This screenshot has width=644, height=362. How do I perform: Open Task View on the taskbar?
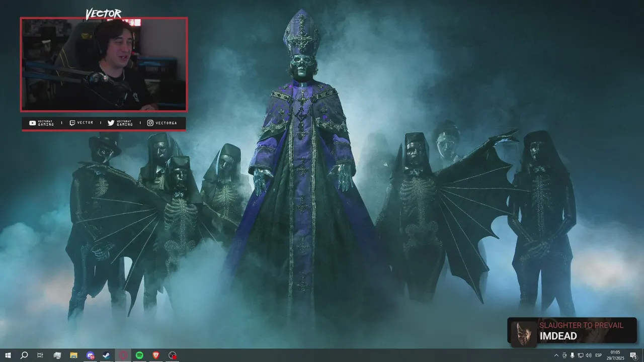click(40, 355)
